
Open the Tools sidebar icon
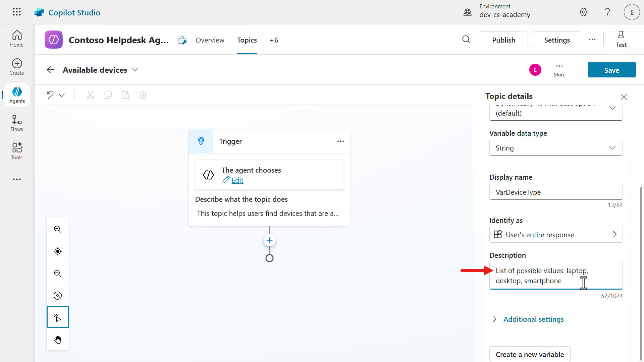click(17, 151)
